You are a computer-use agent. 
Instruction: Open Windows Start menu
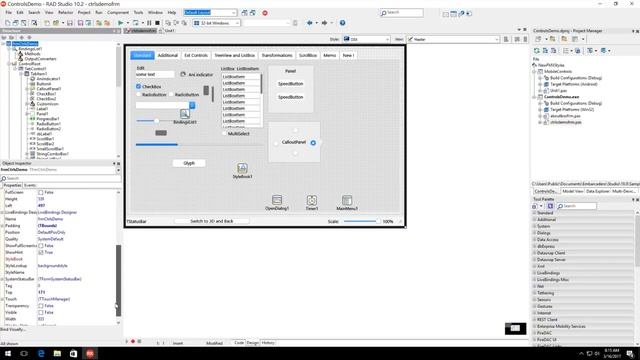click(8, 353)
